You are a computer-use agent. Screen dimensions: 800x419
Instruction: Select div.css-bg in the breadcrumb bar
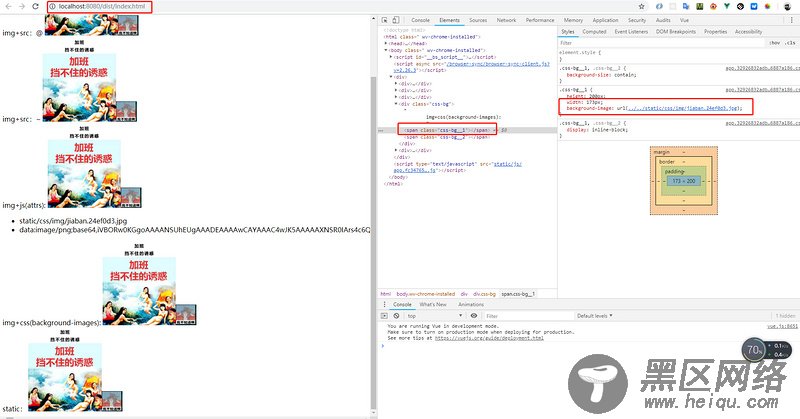tap(484, 294)
